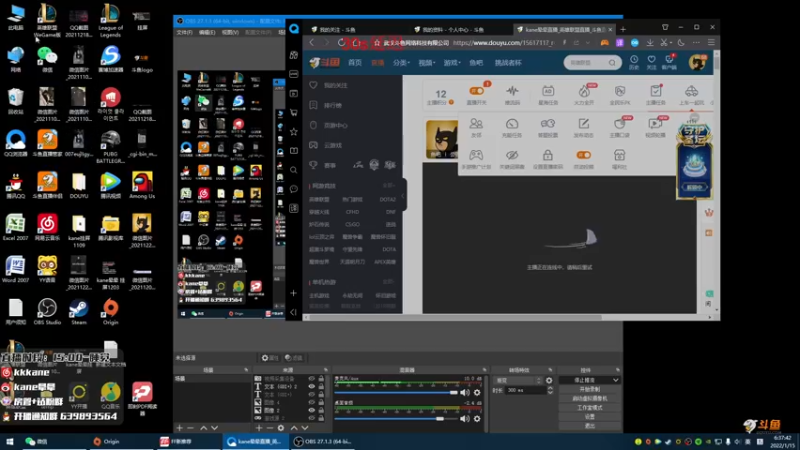
Task: Open OBS Edit menu
Action: 207,32
